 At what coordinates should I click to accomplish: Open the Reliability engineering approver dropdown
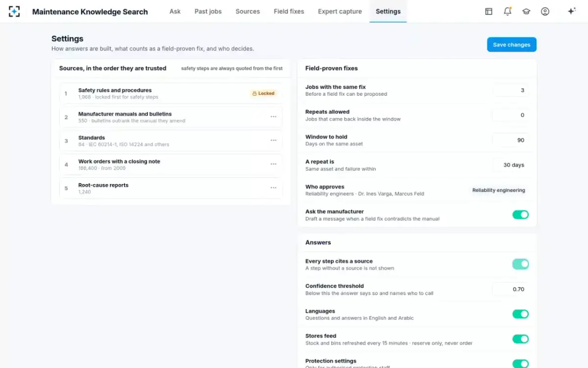498,190
